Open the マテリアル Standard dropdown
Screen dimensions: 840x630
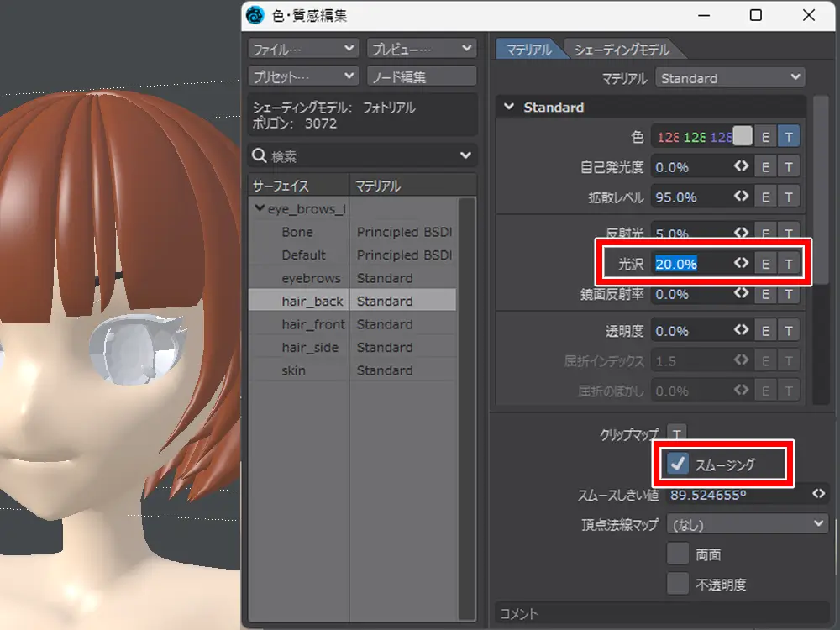729,78
